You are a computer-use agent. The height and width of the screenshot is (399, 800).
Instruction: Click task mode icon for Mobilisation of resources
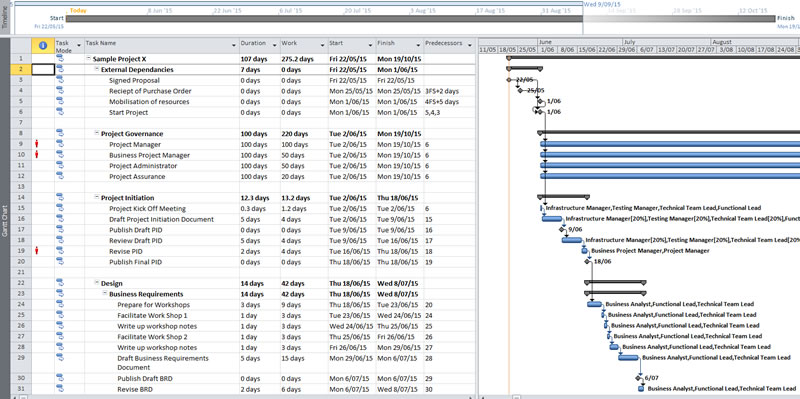[x=60, y=102]
